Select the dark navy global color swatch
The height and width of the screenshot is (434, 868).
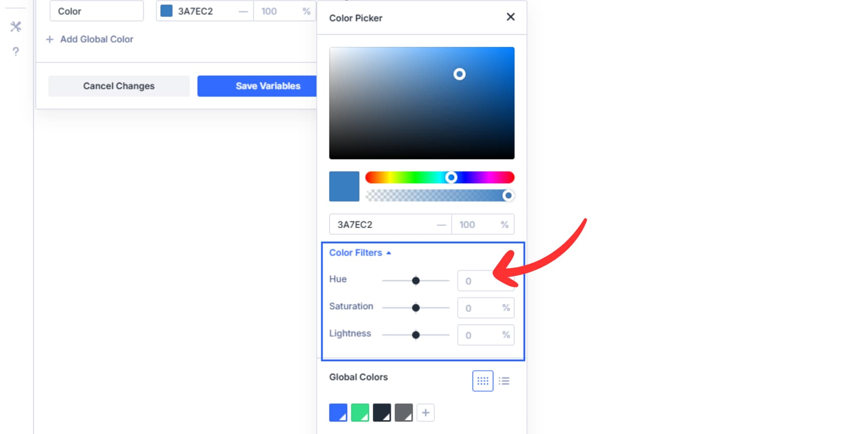[x=381, y=412]
